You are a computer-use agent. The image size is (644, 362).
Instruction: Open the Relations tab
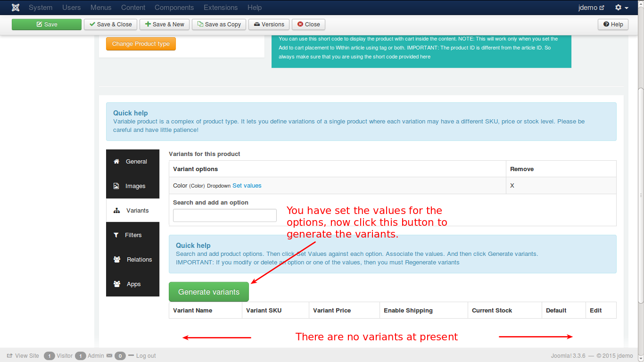pos(133,260)
